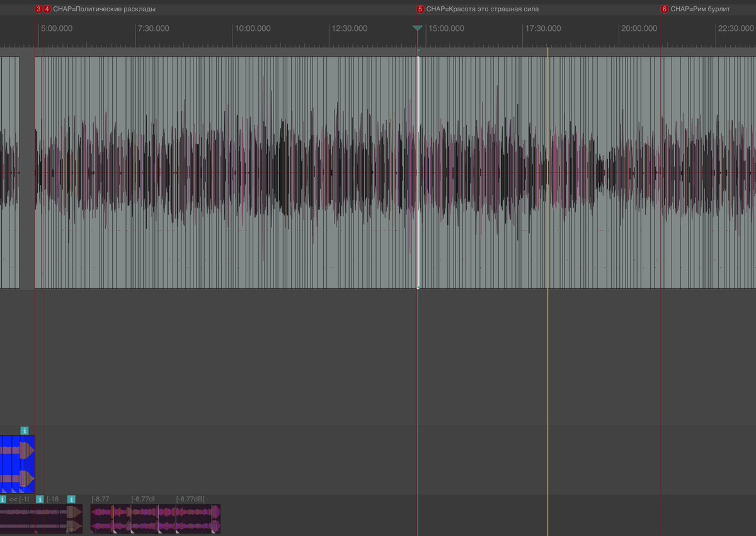Open item notes icon above the blue item
This screenshot has width=756, height=536.
tap(25, 431)
